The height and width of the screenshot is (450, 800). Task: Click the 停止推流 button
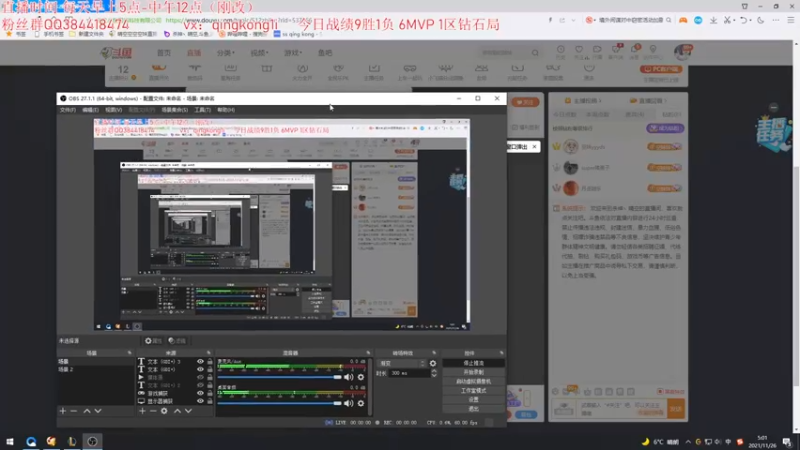pyautogui.click(x=473, y=363)
